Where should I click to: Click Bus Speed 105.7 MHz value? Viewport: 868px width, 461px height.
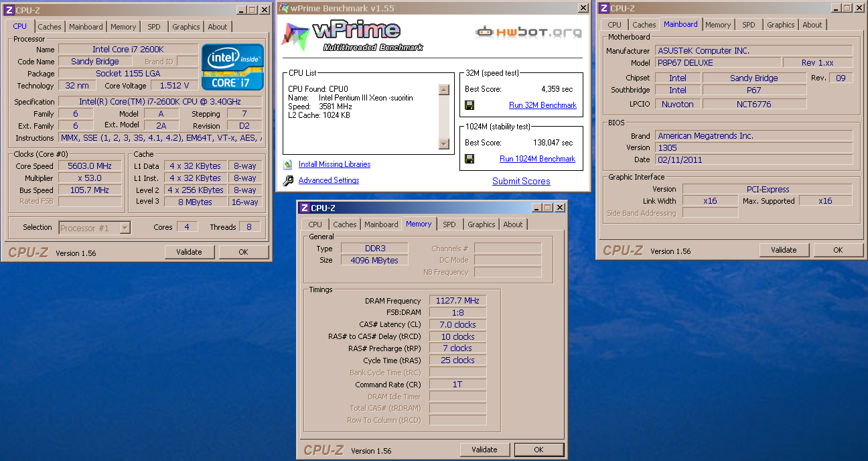click(x=90, y=190)
